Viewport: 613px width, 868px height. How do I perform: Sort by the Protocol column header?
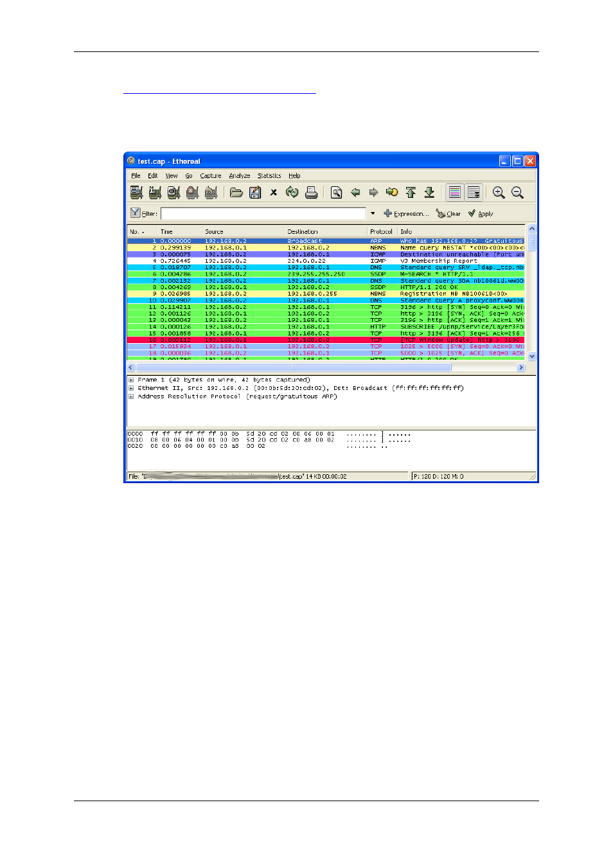(x=382, y=231)
